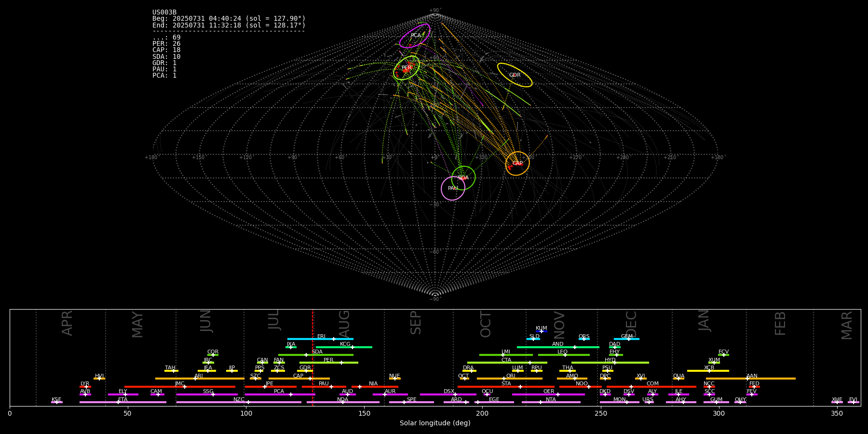Click the PAU radiant label on sky map
The image size is (868, 434).
coord(453,189)
